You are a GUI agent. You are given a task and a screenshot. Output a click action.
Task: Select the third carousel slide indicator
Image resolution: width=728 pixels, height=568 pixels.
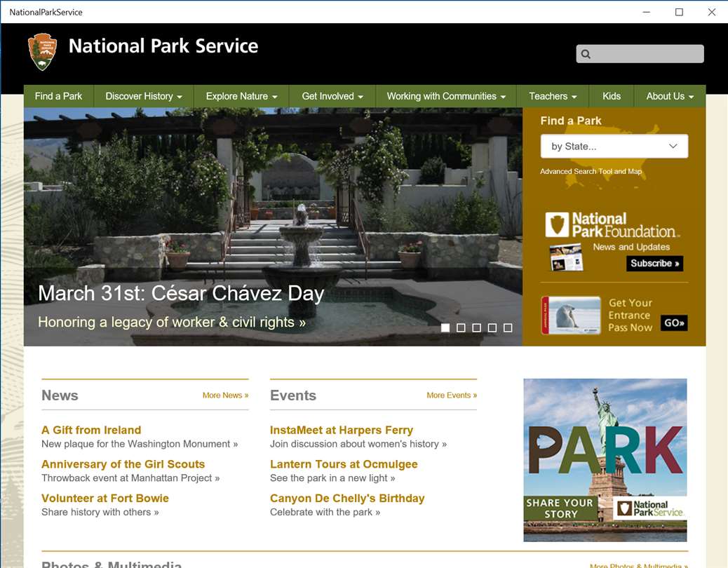pos(476,327)
